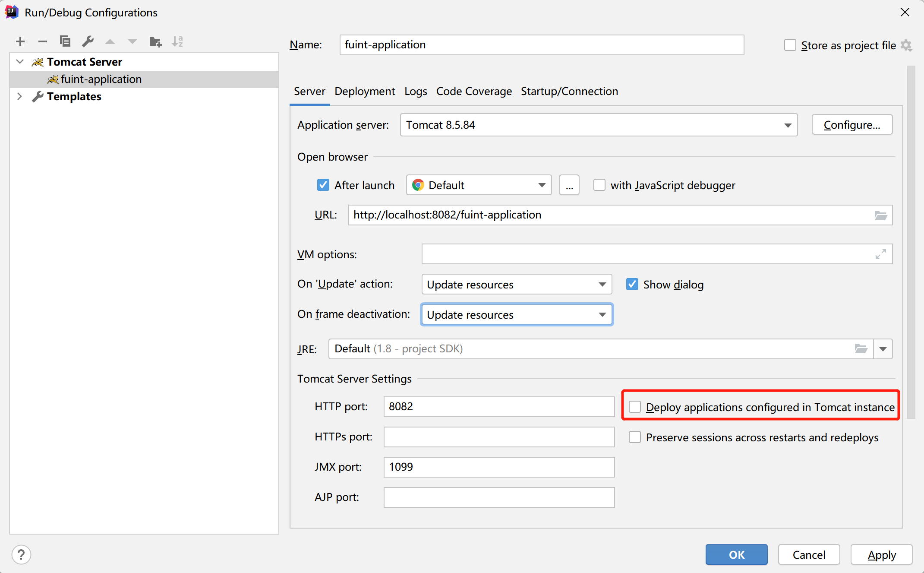Click the Name input field

(542, 45)
